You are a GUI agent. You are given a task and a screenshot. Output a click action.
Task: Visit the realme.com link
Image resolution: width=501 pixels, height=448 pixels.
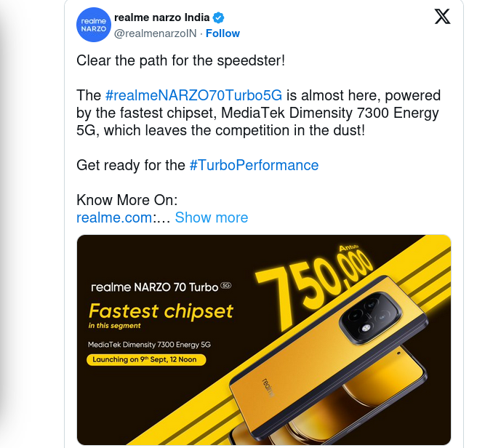tap(114, 217)
